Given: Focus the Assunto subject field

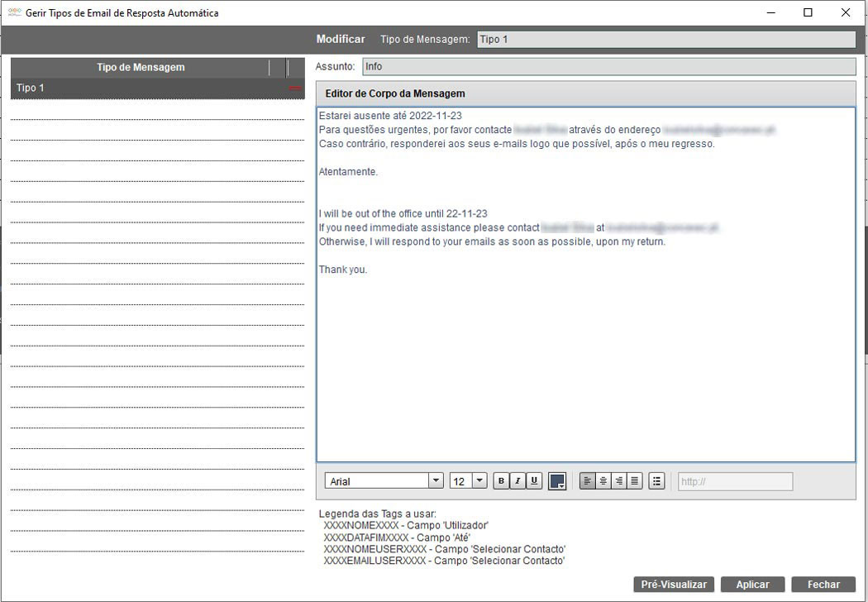Looking at the screenshot, I should pos(608,67).
